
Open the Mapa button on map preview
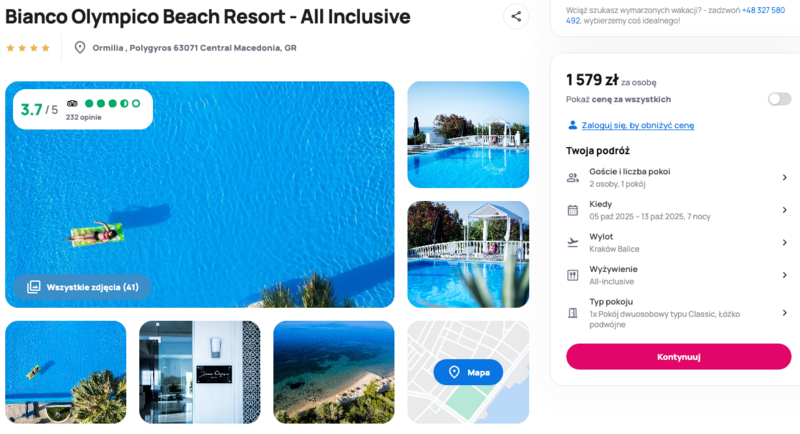point(468,372)
